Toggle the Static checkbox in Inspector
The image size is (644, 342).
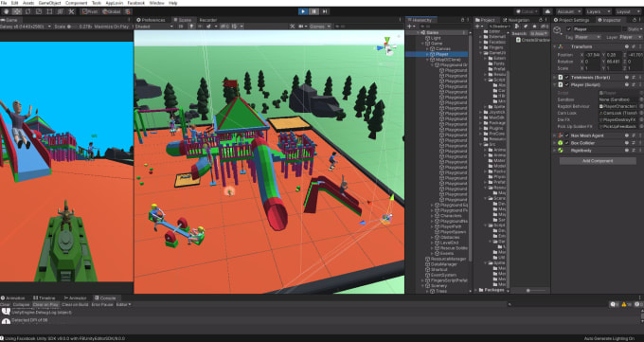625,29
